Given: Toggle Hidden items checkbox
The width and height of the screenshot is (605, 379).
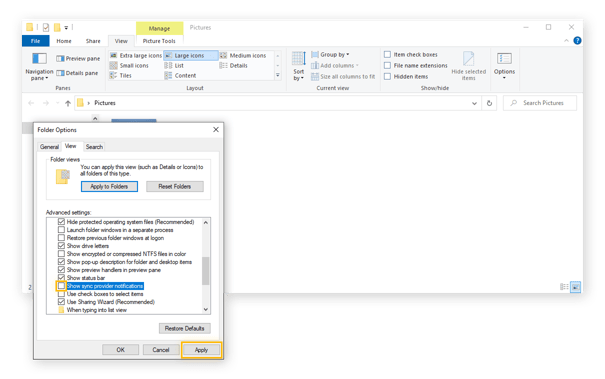Looking at the screenshot, I should click(387, 76).
